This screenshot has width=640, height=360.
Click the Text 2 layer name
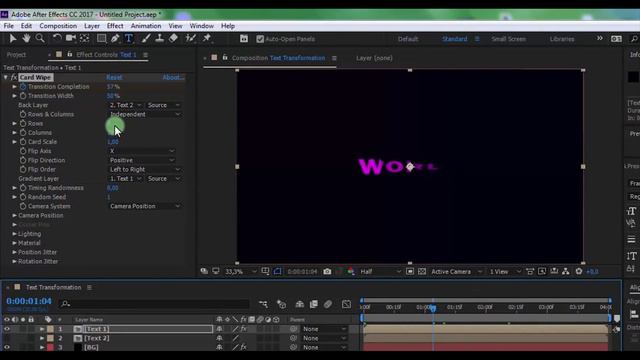[x=96, y=338]
